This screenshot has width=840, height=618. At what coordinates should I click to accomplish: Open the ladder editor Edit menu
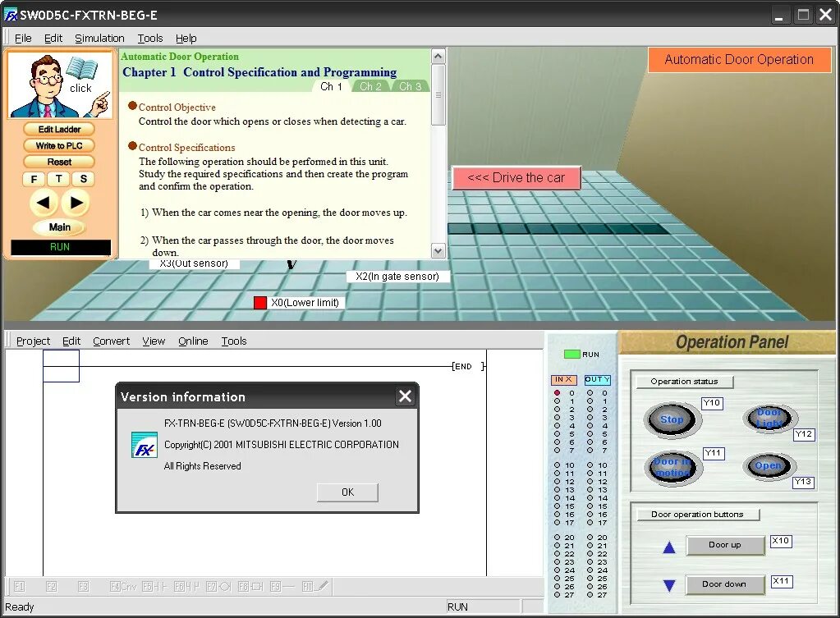(x=71, y=341)
